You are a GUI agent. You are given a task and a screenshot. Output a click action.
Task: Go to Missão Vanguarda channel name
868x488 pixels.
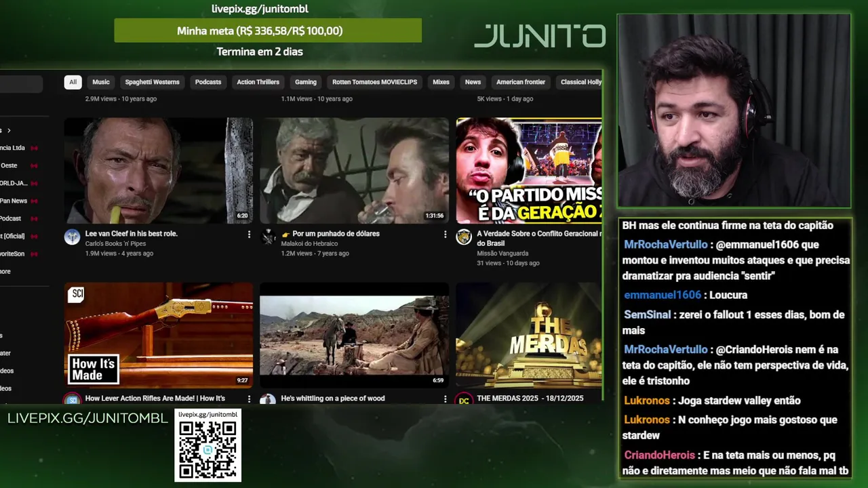502,253
